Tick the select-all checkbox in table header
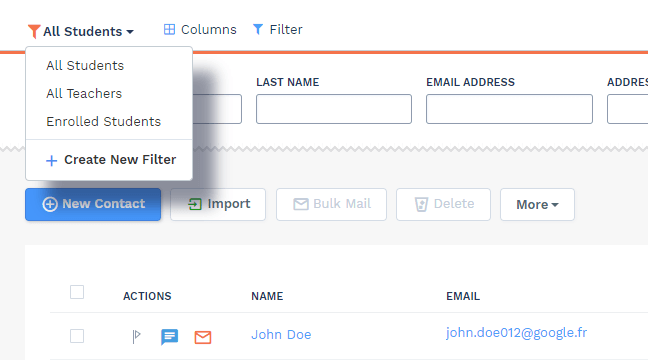The width and height of the screenshot is (648, 360). [77, 292]
